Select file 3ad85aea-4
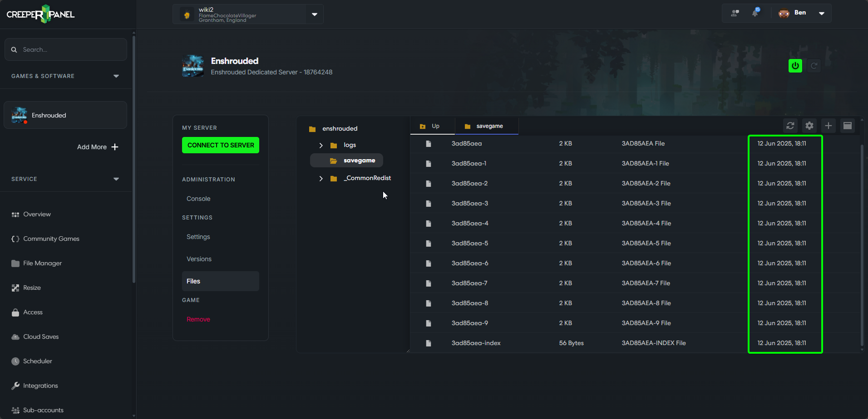This screenshot has height=419, width=868. (x=470, y=224)
